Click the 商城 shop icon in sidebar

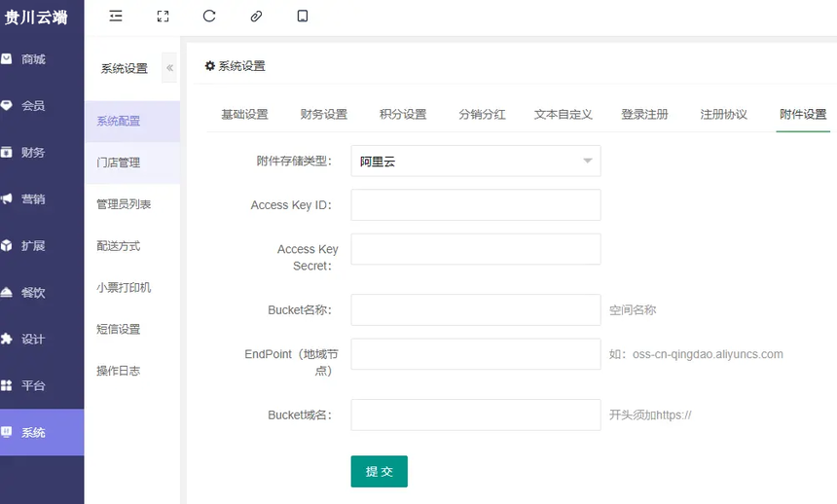pyautogui.click(x=7, y=58)
